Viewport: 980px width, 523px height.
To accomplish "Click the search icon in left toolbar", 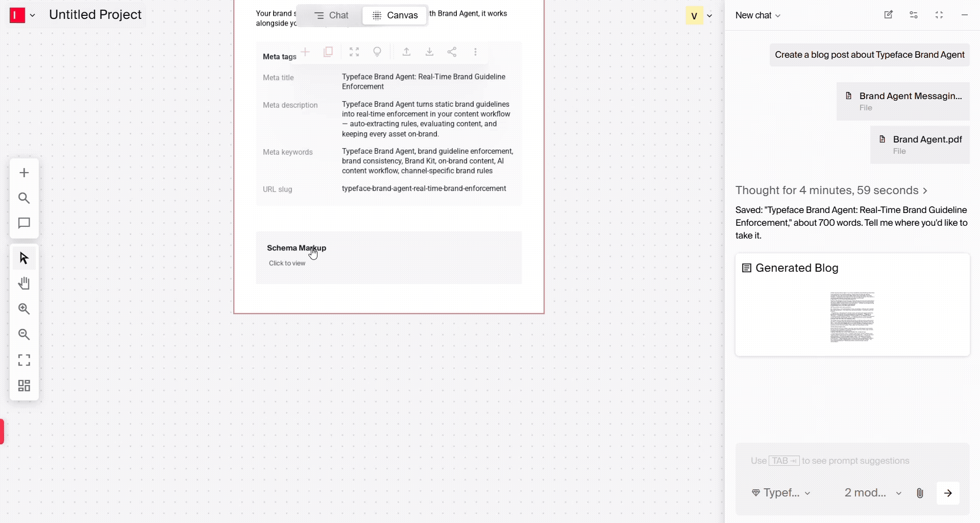I will point(24,198).
